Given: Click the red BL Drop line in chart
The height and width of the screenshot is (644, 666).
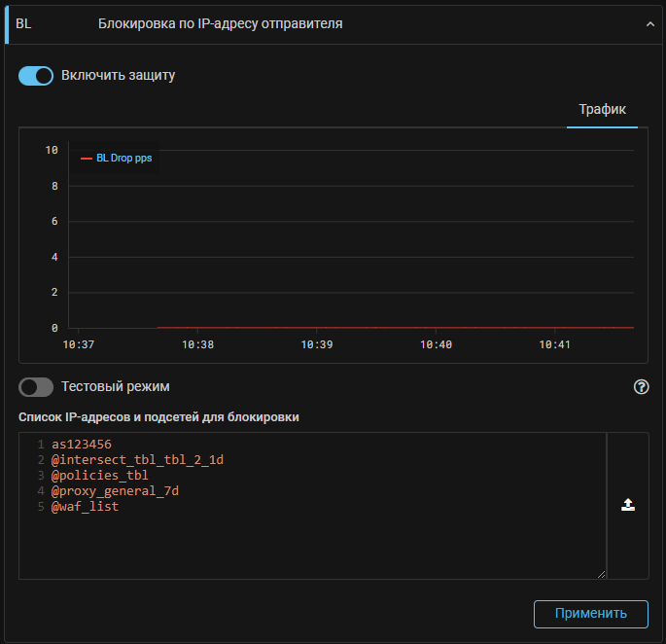Looking at the screenshot, I should (389, 328).
